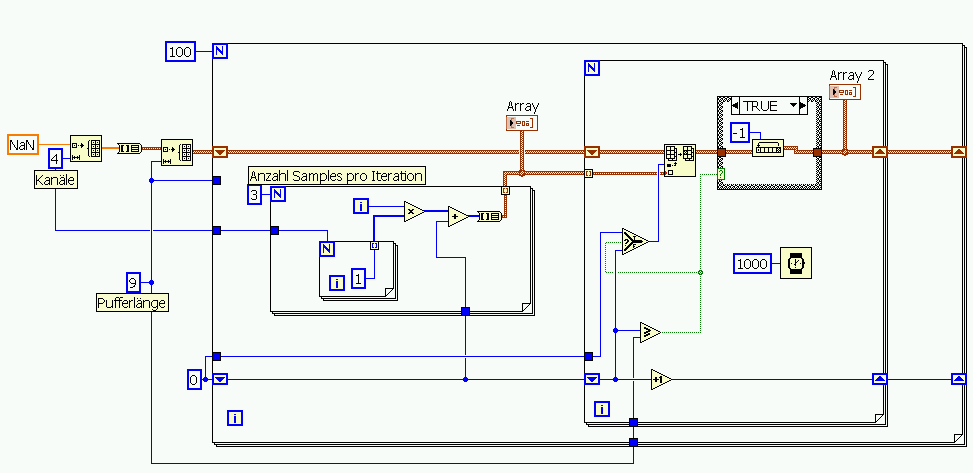This screenshot has width=973, height=473.
Task: Select the innermost loop iteration terminal i
Action: [x=337, y=284]
